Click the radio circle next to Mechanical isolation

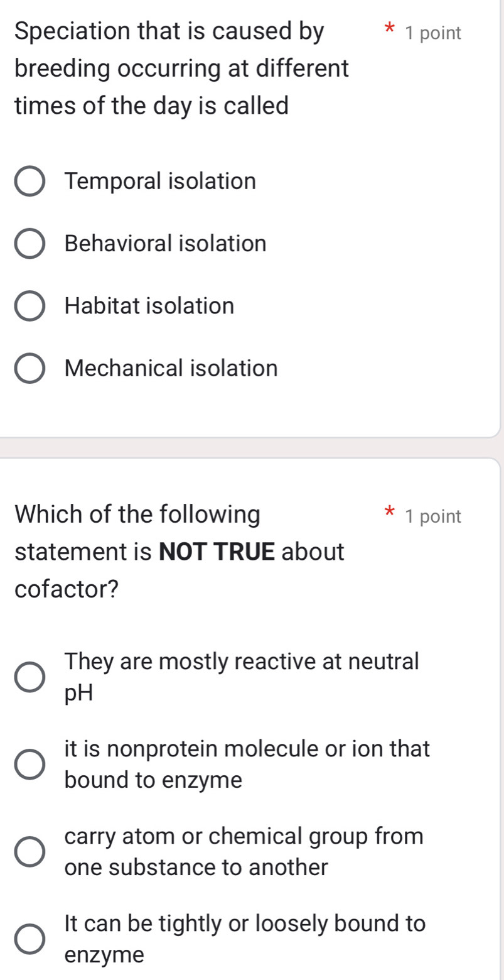tap(29, 369)
